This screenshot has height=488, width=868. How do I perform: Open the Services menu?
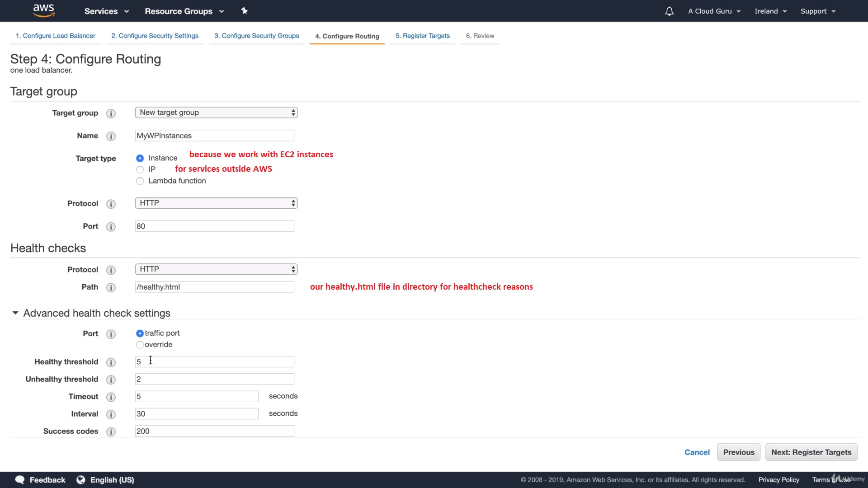tap(106, 11)
